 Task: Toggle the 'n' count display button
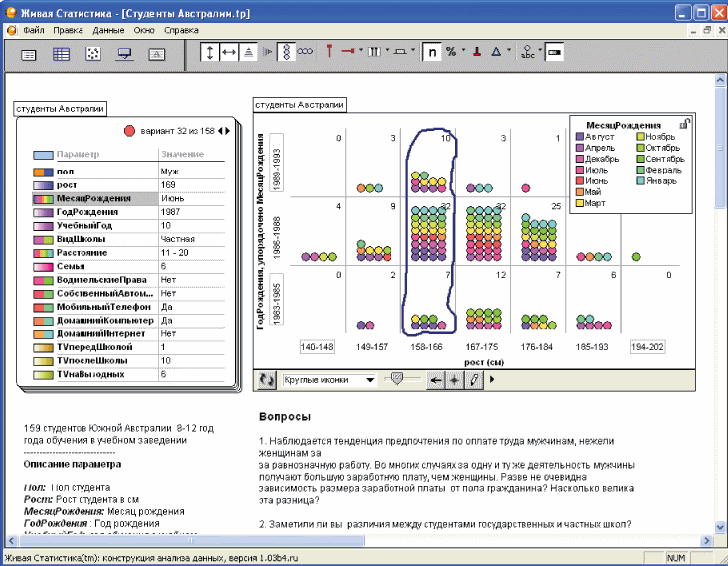click(431, 51)
